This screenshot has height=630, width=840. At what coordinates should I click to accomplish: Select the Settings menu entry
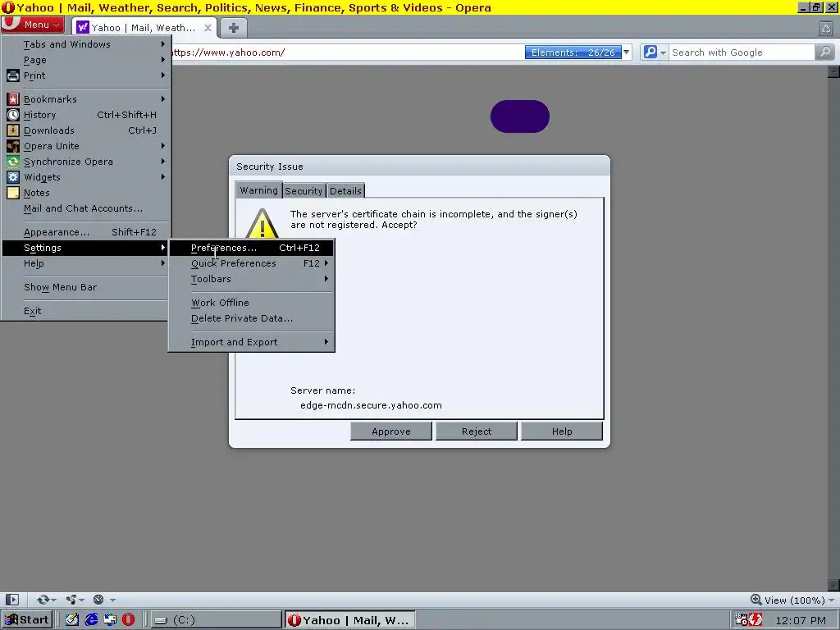coord(86,248)
